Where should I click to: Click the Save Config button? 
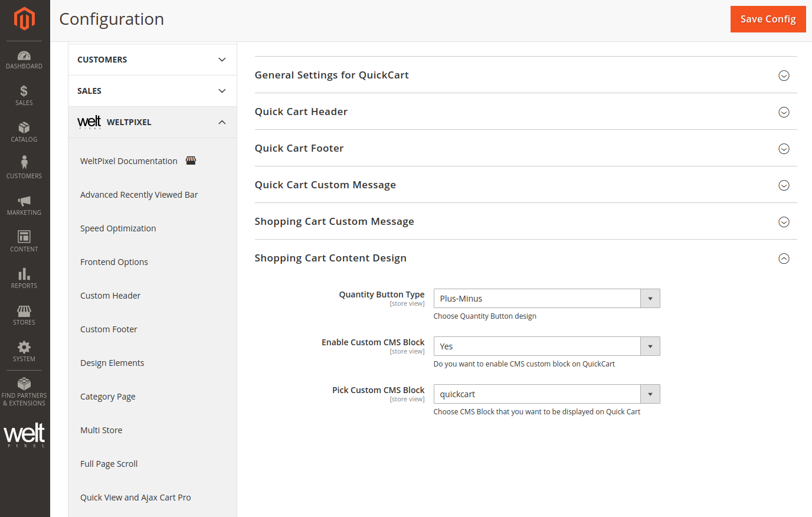[768, 19]
